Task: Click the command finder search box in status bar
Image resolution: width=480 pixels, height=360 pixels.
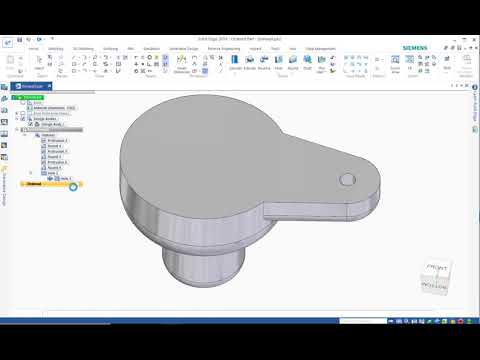Action: coord(363,321)
